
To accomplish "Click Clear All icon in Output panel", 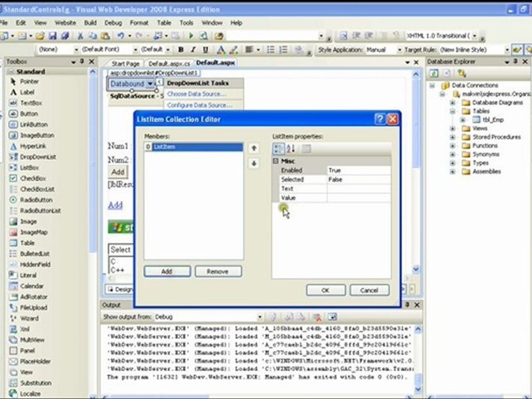I will tap(317, 317).
